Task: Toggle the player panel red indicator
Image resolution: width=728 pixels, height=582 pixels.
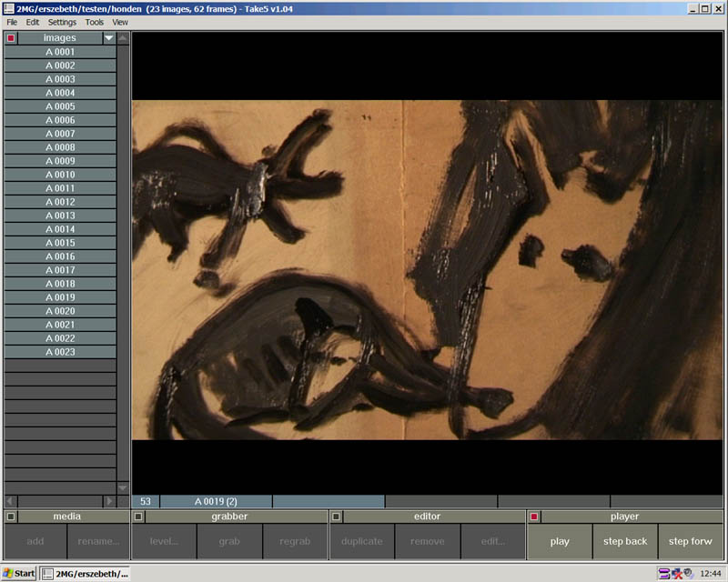Action: click(533, 517)
